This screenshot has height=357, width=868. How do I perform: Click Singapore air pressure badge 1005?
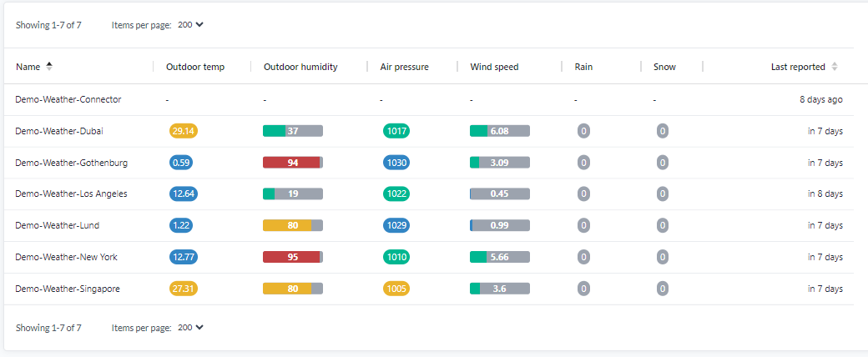click(396, 289)
